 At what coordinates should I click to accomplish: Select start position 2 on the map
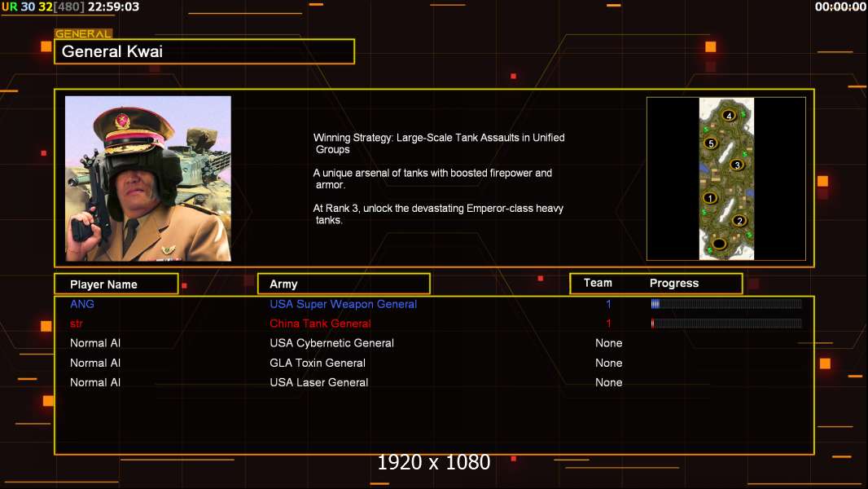click(x=739, y=220)
